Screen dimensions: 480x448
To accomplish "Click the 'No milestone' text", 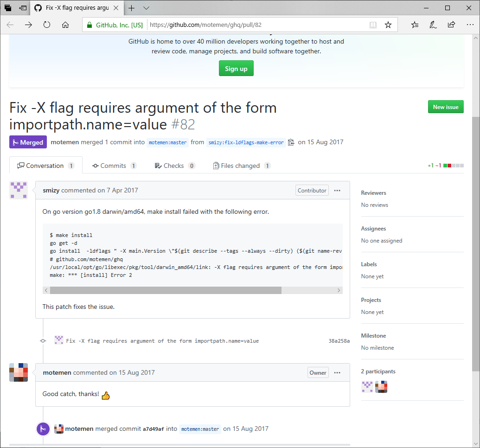I will [x=377, y=348].
